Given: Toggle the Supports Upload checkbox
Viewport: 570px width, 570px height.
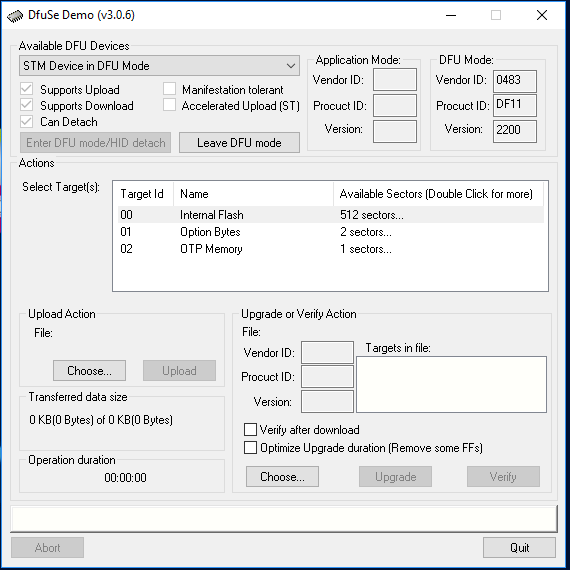Looking at the screenshot, I should (27, 89).
